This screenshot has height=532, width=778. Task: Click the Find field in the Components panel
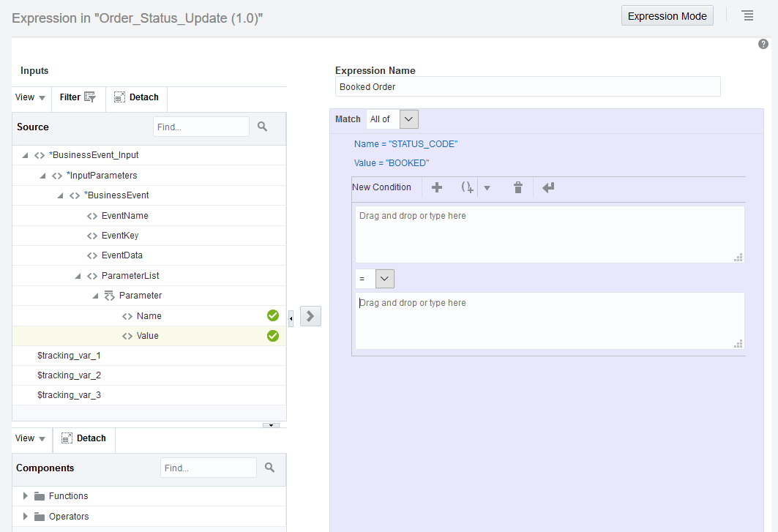[208, 468]
